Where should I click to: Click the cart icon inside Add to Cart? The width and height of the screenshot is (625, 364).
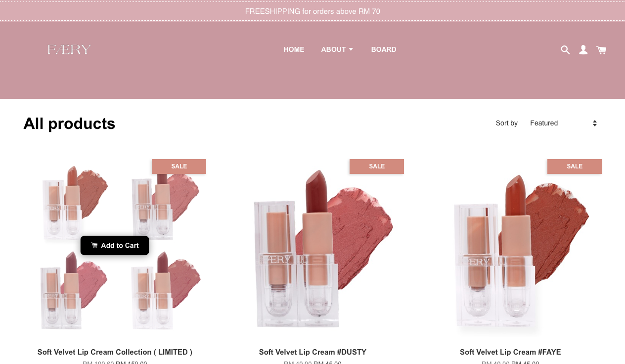click(x=94, y=245)
